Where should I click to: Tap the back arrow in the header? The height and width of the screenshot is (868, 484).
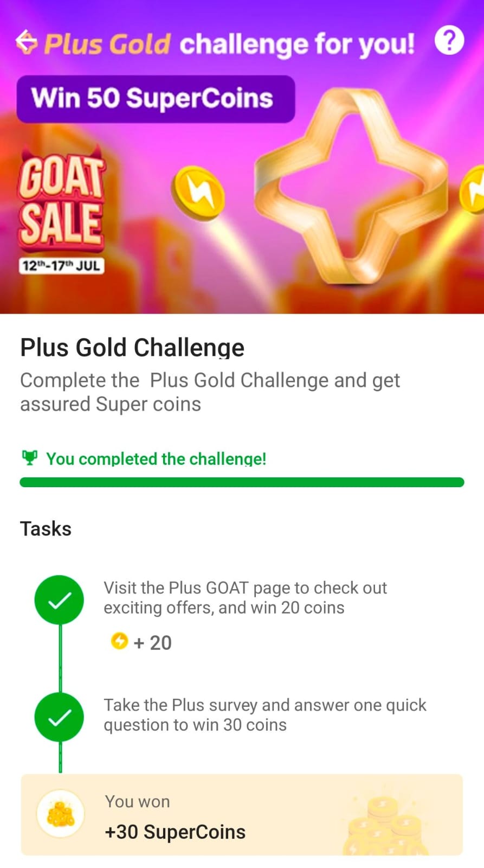pos(26,42)
